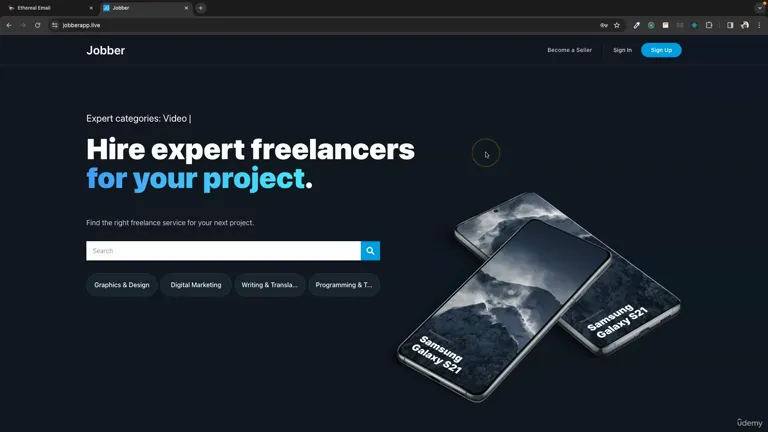This screenshot has width=768, height=432.
Task: Expand the tab search dropdown arrow
Action: pyautogui.click(x=760, y=8)
